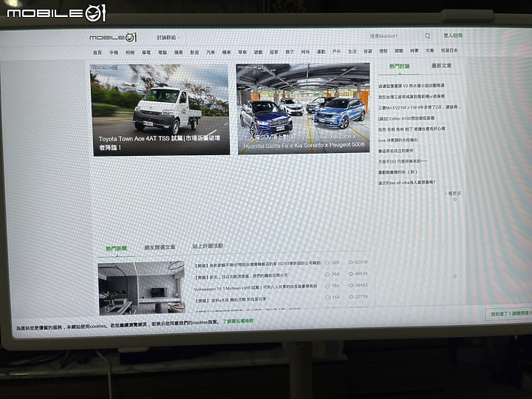The image size is (532, 399).
Task: Open the 理財 nav category
Action: (x=383, y=51)
